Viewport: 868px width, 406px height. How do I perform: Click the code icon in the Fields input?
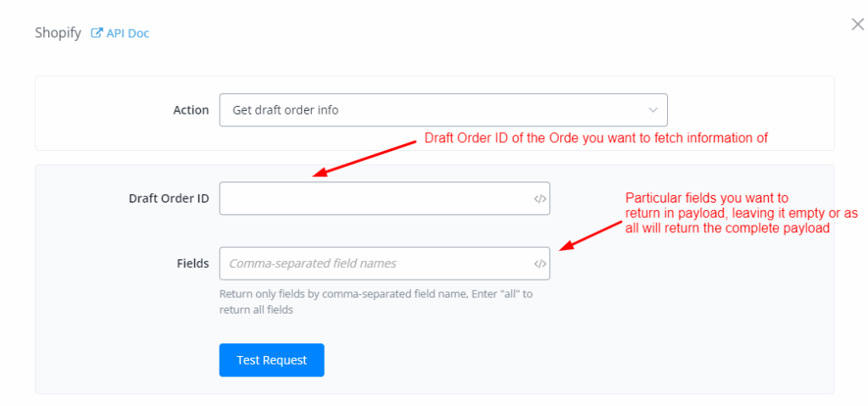pyautogui.click(x=540, y=264)
